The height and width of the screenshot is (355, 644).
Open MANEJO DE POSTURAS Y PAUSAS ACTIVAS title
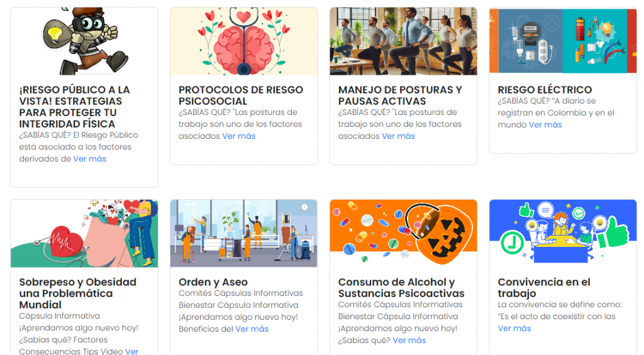(400, 96)
